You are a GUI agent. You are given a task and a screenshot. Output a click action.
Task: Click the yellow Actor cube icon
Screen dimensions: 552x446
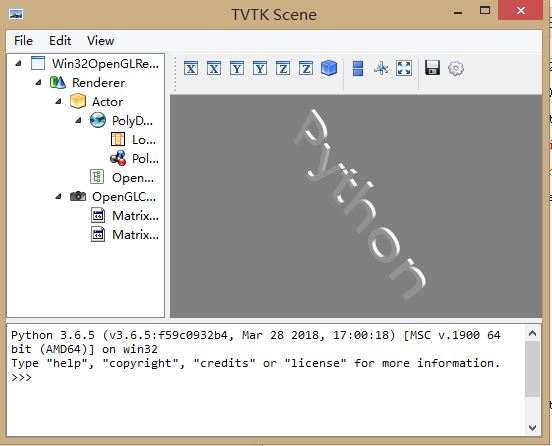coord(78,101)
